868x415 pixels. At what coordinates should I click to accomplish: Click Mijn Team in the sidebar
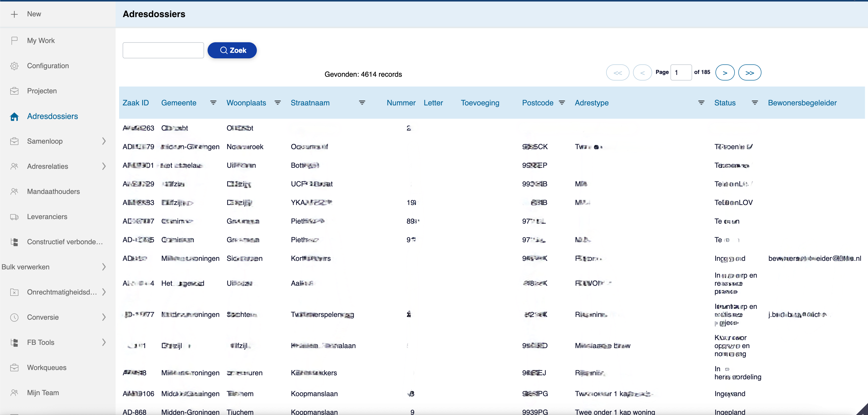point(43,393)
